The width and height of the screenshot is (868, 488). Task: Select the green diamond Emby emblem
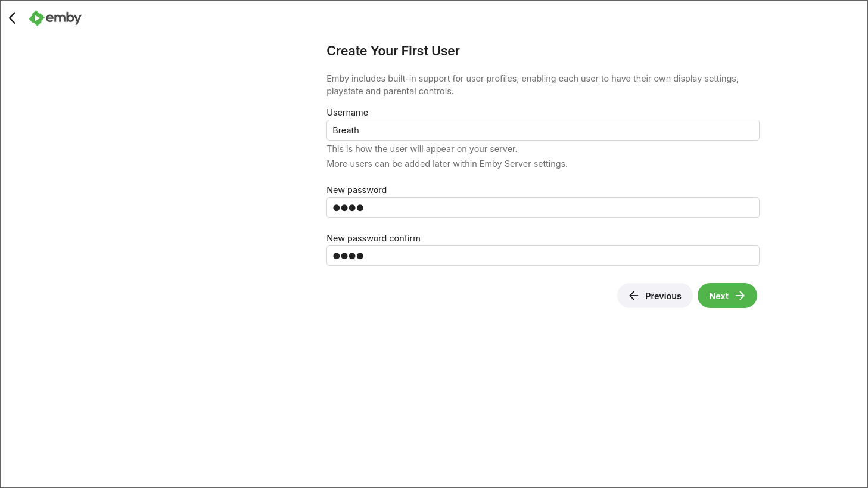(36, 18)
